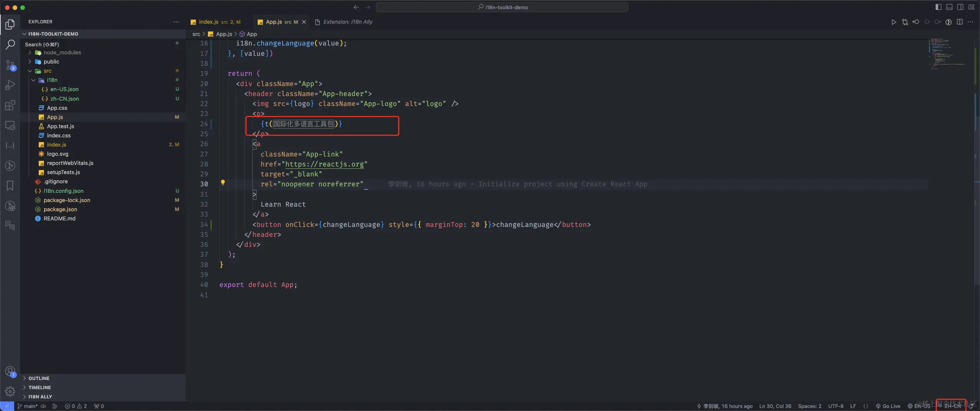
Task: Click the Run Code play icon
Action: tap(893, 22)
